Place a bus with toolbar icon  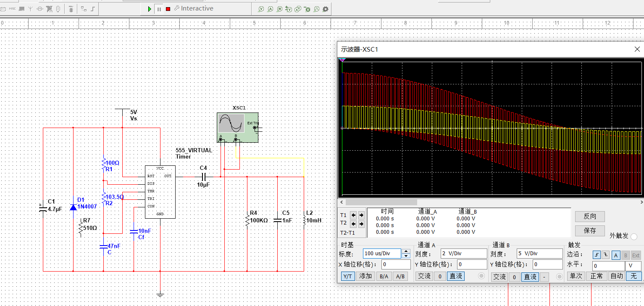point(93,9)
